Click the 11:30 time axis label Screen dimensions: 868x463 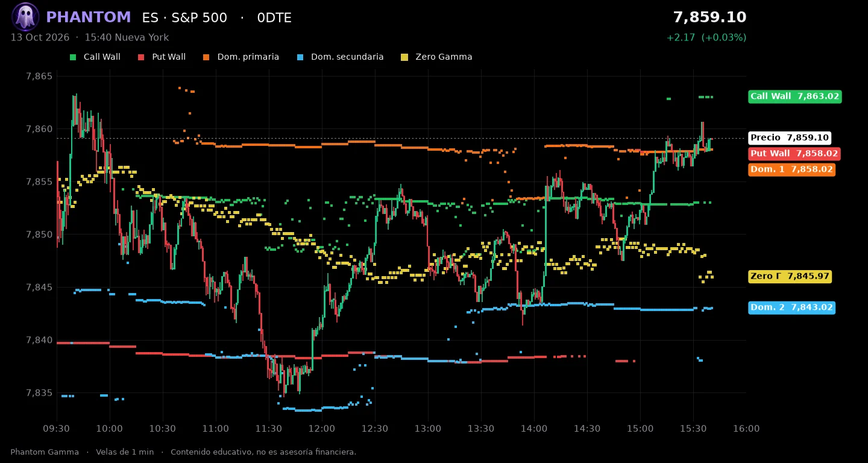pos(269,429)
